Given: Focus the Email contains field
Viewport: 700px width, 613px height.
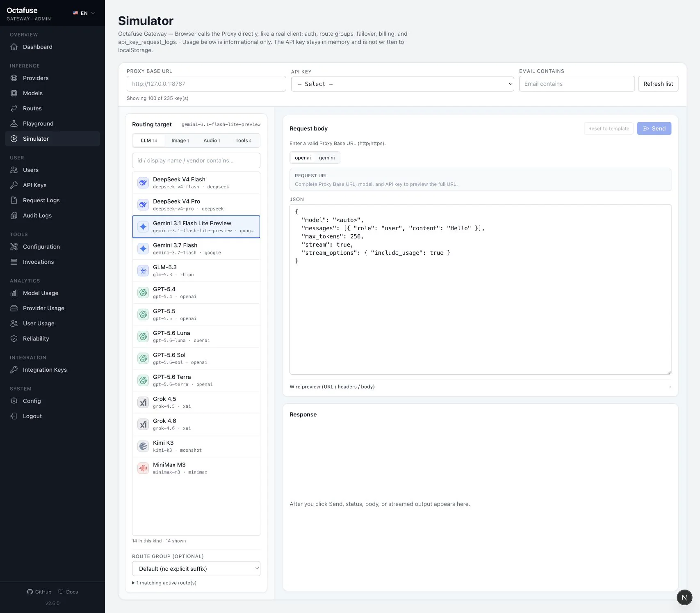Looking at the screenshot, I should click(577, 84).
